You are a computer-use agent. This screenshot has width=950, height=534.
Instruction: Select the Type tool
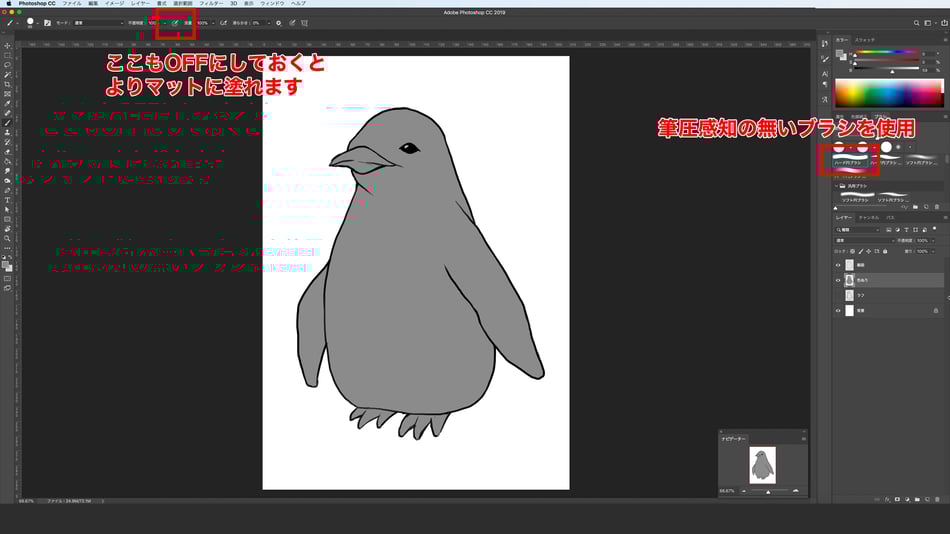point(7,199)
